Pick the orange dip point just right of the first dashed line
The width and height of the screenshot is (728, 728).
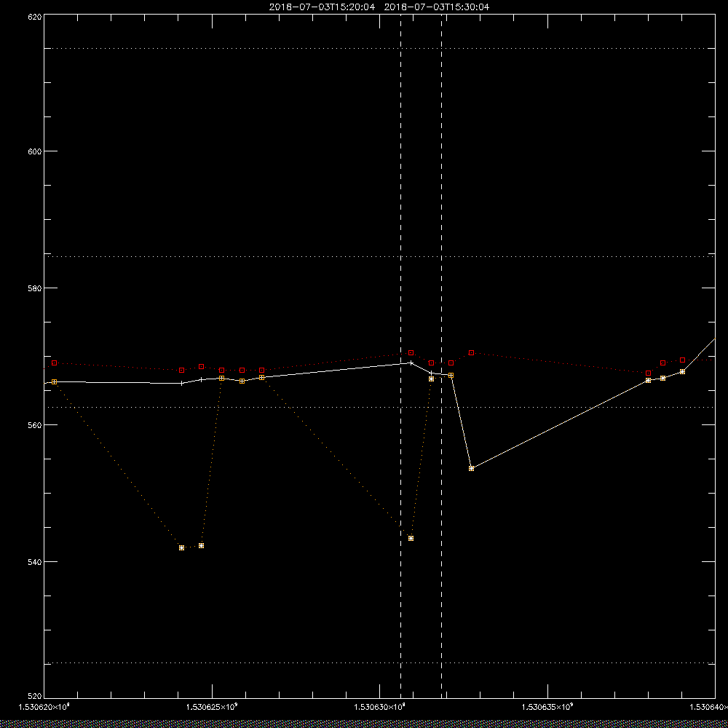(411, 539)
